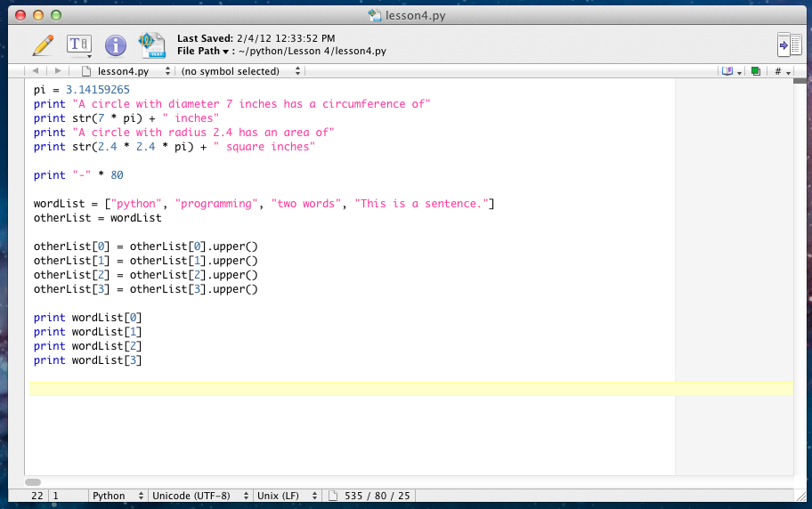Show document info with the blue i icon
This screenshot has width=812, height=509.
click(x=116, y=45)
